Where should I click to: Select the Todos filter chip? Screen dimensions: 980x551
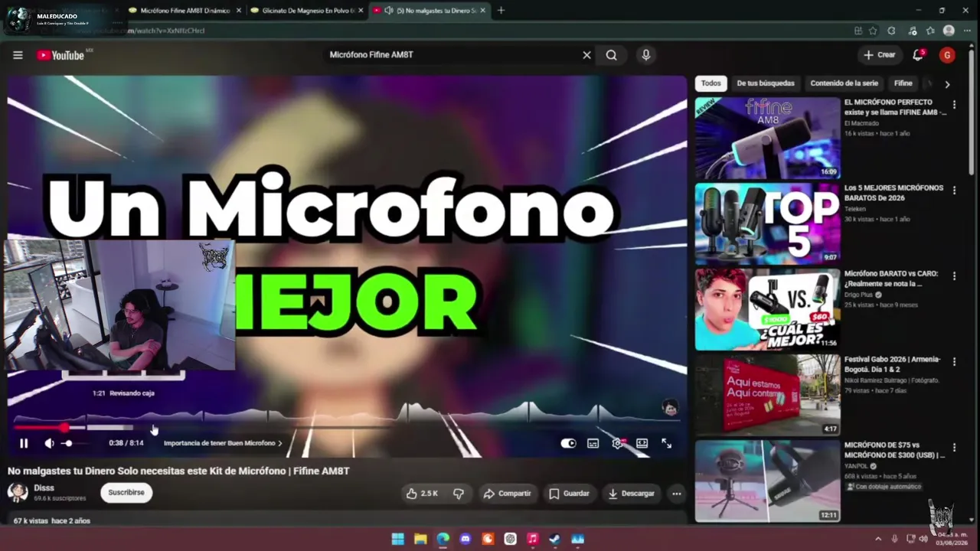(710, 83)
